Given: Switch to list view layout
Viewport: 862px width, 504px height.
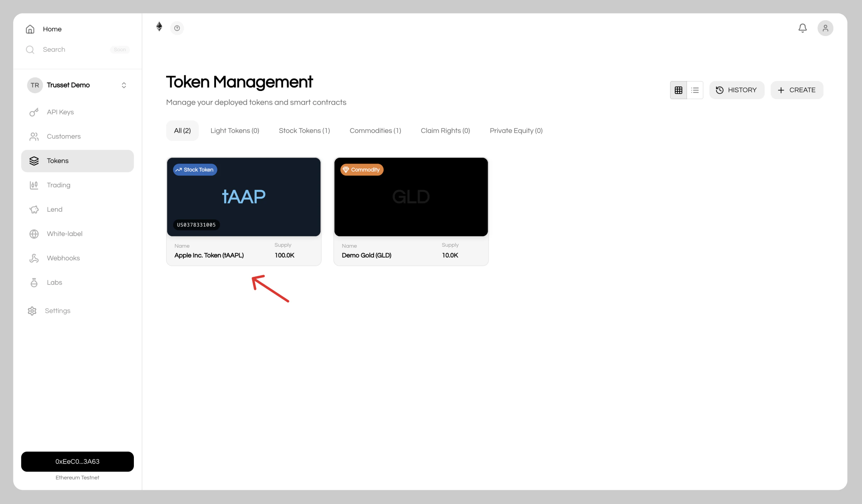Looking at the screenshot, I should (695, 90).
